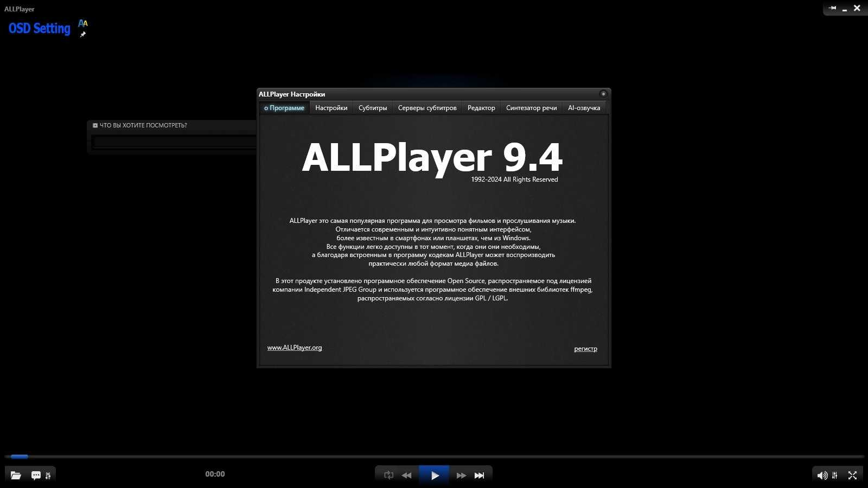Skip to the next track

click(479, 476)
